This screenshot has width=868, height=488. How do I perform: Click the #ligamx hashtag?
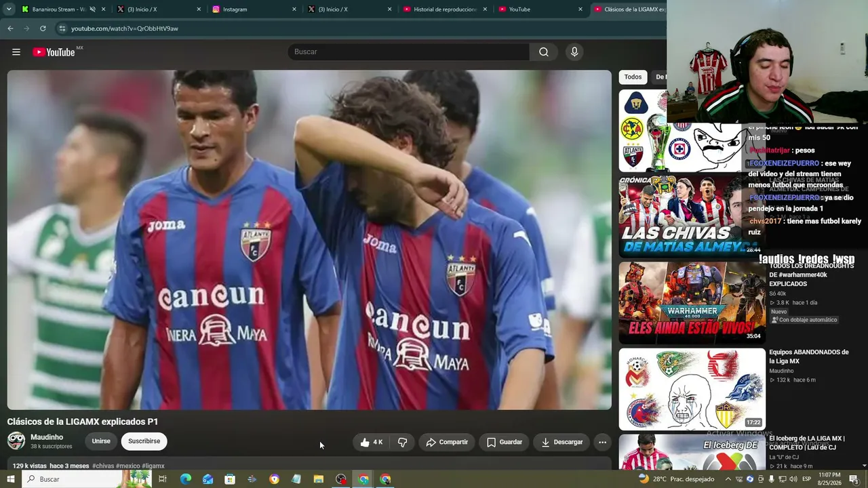pyautogui.click(x=153, y=466)
